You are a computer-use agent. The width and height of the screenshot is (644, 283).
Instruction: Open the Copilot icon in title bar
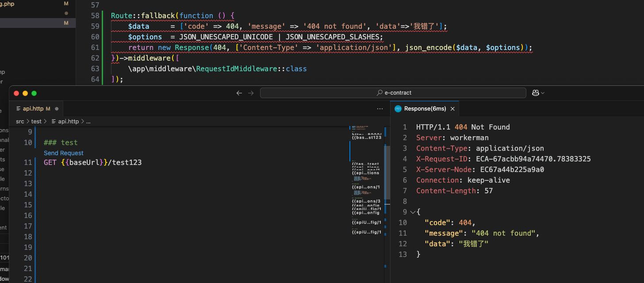pos(535,93)
